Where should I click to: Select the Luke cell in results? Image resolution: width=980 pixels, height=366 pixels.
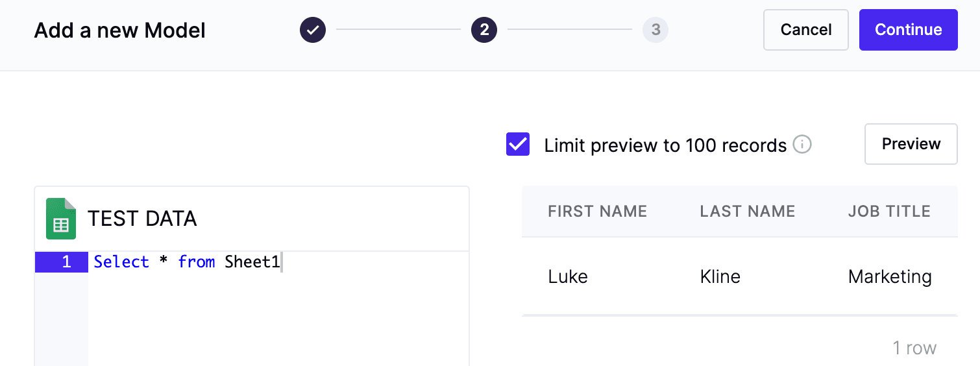click(x=568, y=276)
